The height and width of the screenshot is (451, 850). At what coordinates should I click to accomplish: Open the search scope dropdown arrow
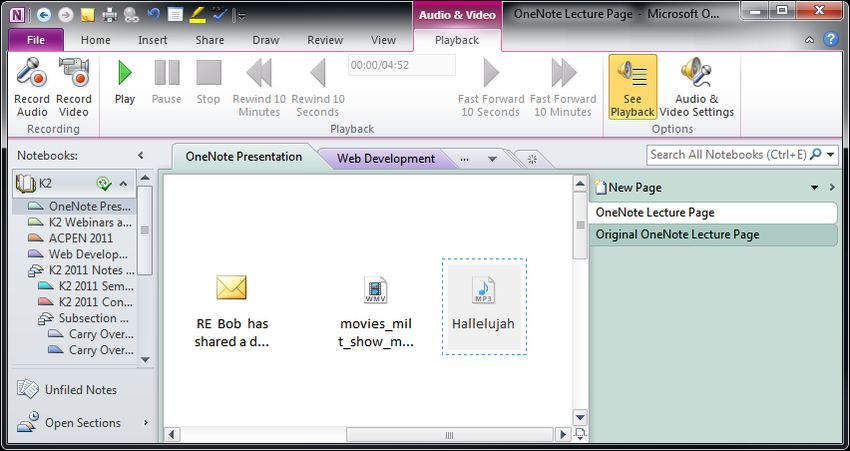click(x=831, y=155)
